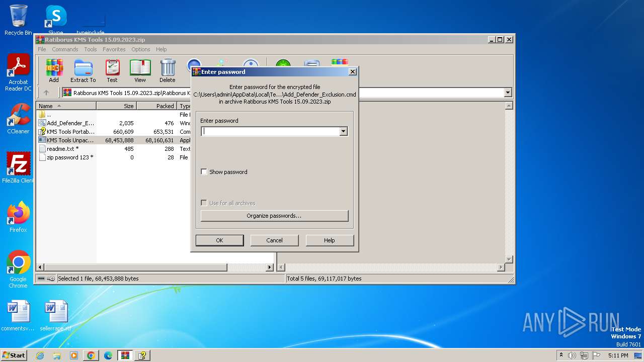
Task: Expand the Enter password dropdown arrow
Action: point(344,131)
